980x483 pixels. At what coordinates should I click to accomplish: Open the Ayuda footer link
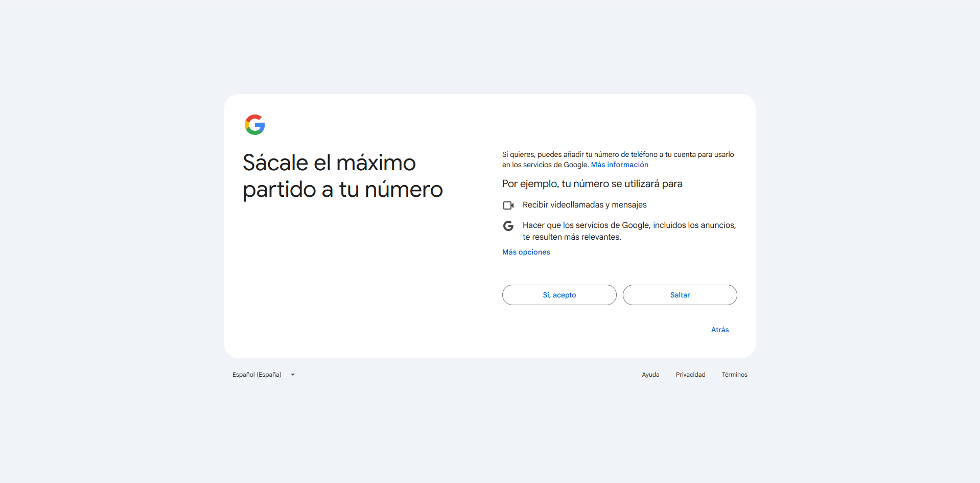(x=650, y=375)
